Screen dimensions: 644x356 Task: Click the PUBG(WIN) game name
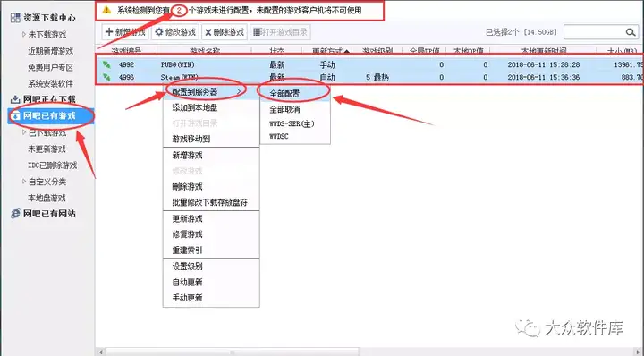point(178,64)
